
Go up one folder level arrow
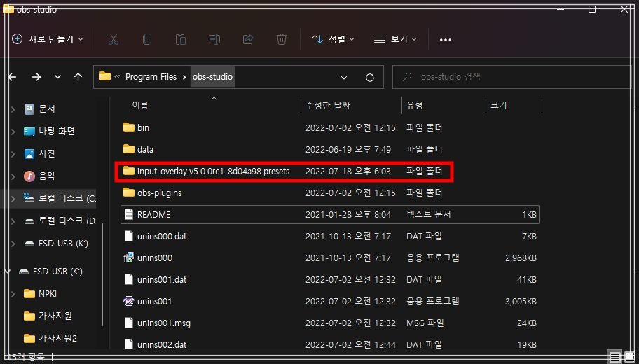tap(78, 76)
